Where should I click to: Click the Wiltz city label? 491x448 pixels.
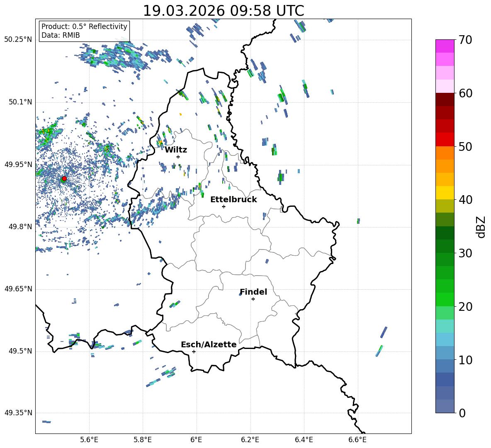pos(176,150)
